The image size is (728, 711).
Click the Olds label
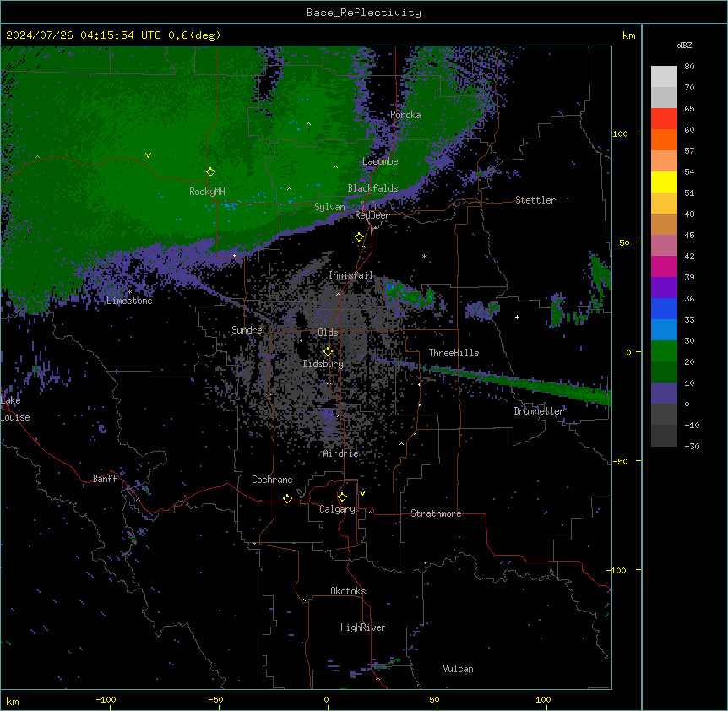pyautogui.click(x=328, y=333)
